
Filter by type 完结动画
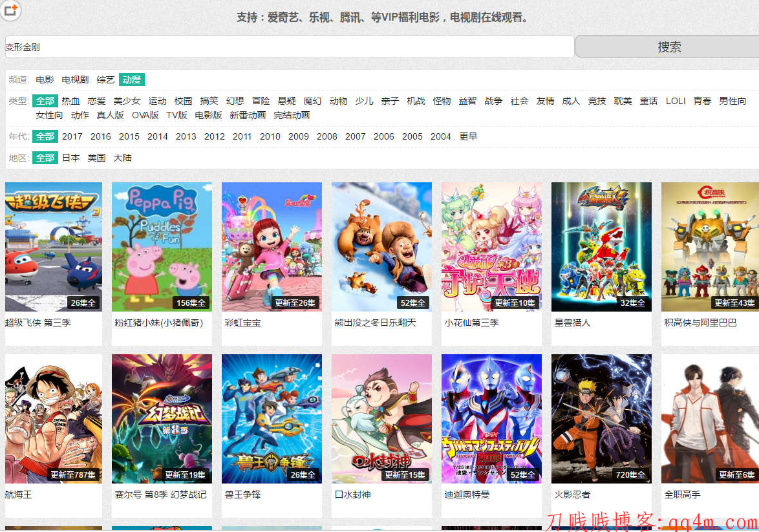tap(292, 114)
